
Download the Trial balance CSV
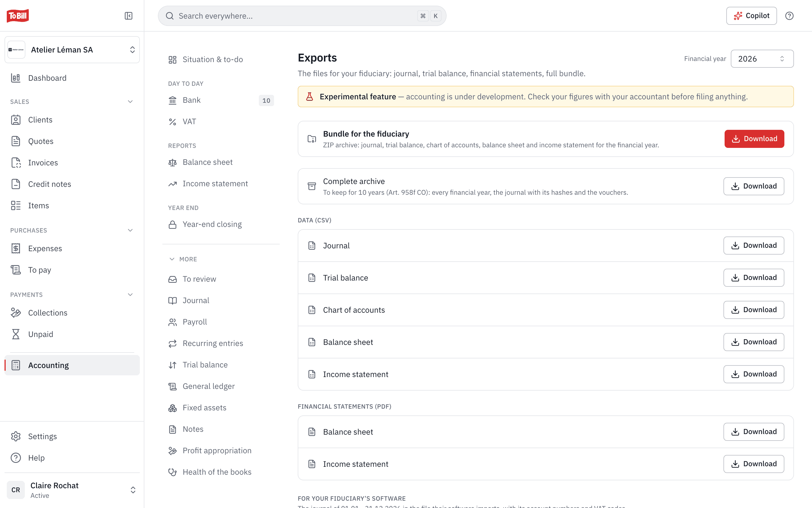point(754,277)
